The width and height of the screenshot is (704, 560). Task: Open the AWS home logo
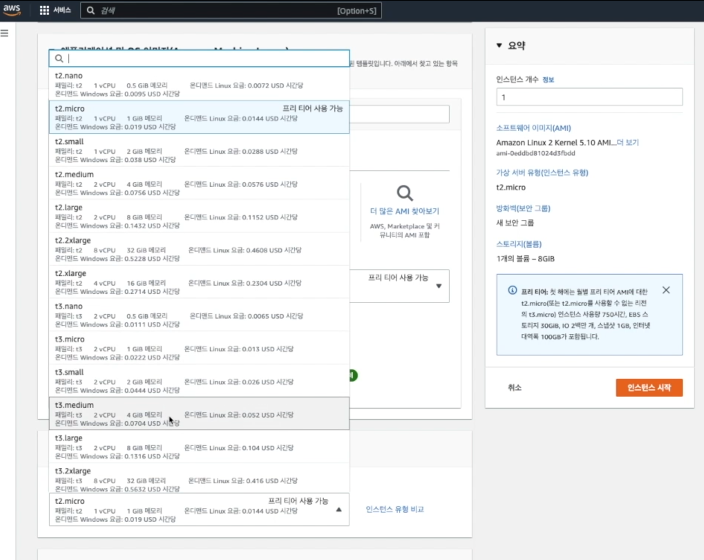click(x=12, y=10)
